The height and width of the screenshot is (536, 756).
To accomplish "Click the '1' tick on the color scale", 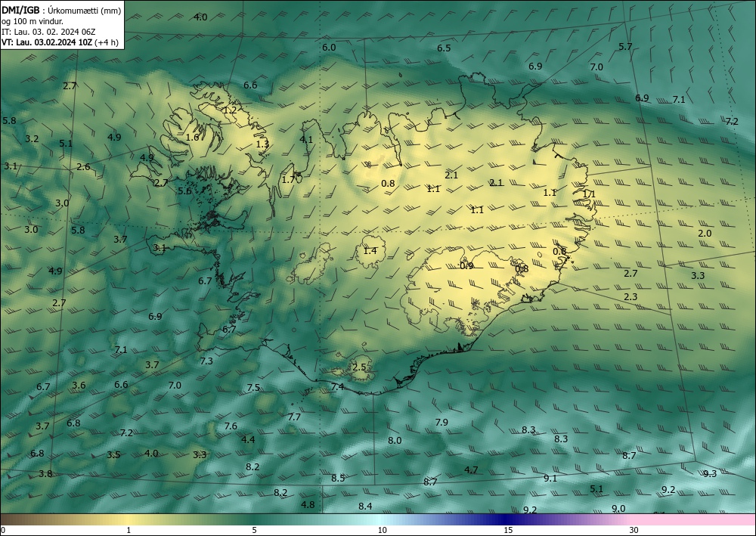I will pos(129,530).
